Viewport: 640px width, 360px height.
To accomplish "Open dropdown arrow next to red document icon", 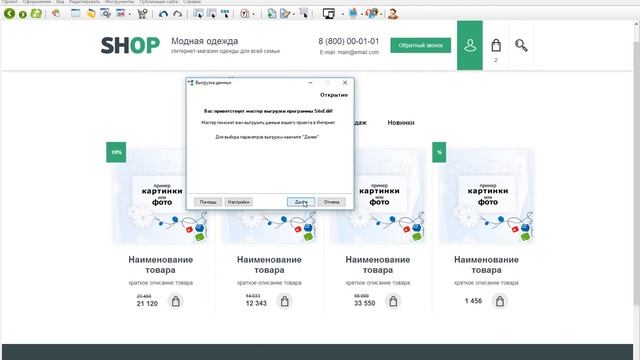I will pos(253,14).
